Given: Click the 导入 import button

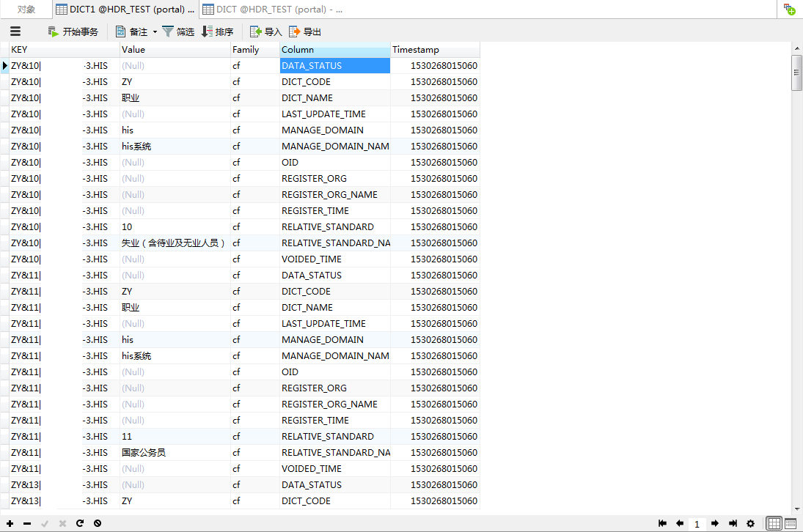Looking at the screenshot, I should [265, 32].
